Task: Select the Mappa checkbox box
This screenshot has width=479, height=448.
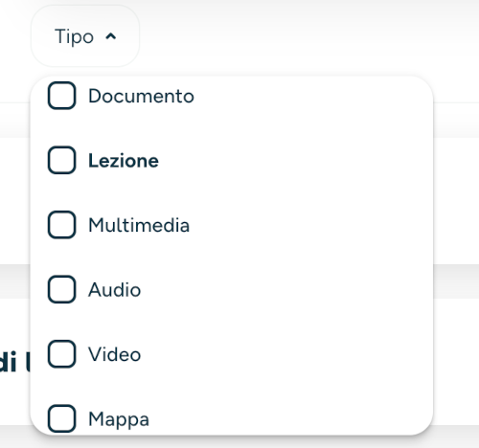Action: coord(61,418)
